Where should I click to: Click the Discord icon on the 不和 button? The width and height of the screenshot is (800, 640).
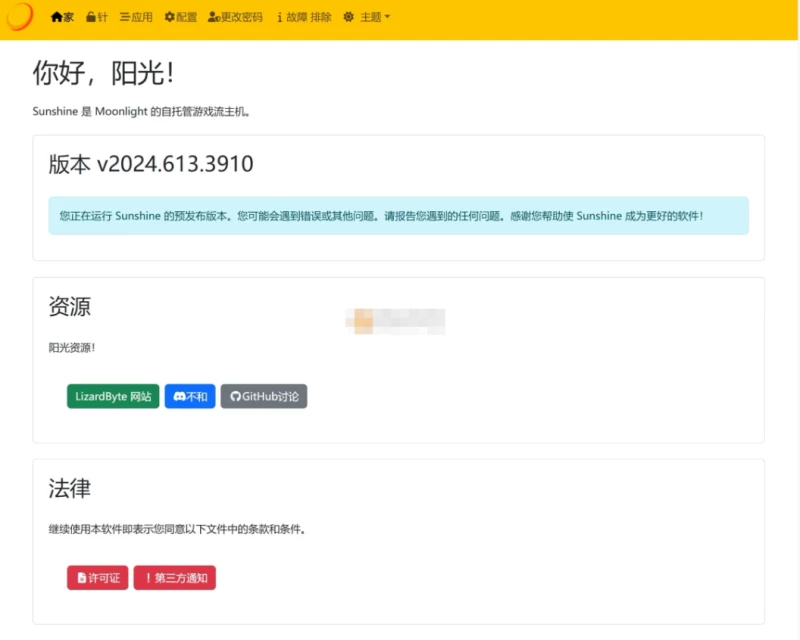click(x=179, y=396)
